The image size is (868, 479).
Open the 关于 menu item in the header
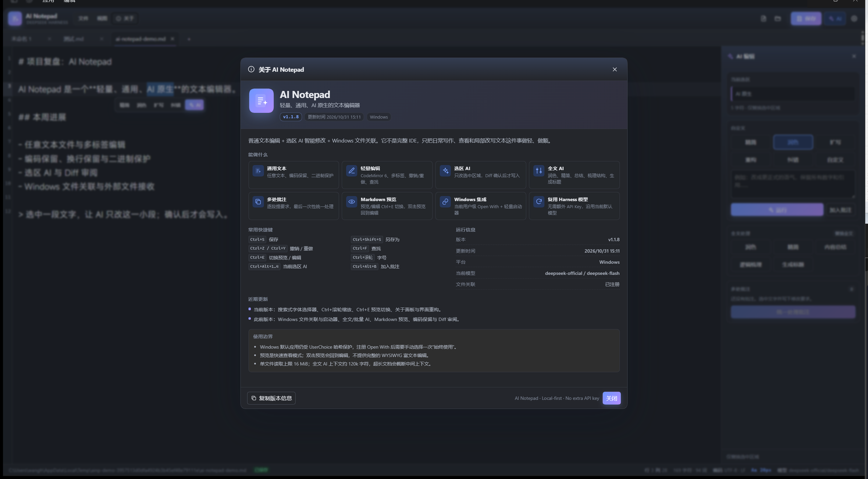click(124, 18)
